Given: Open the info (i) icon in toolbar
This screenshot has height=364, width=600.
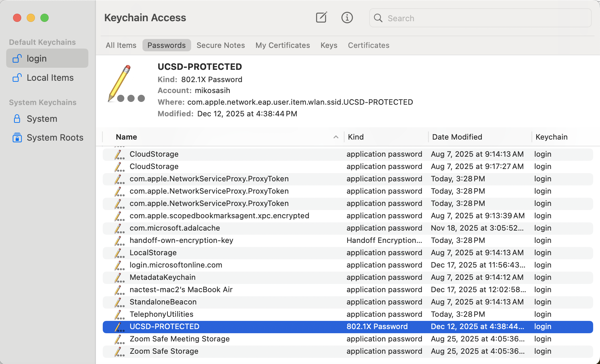Looking at the screenshot, I should (x=347, y=17).
